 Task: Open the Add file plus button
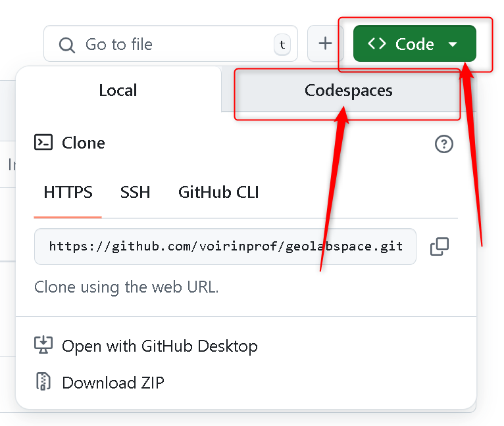click(x=325, y=43)
